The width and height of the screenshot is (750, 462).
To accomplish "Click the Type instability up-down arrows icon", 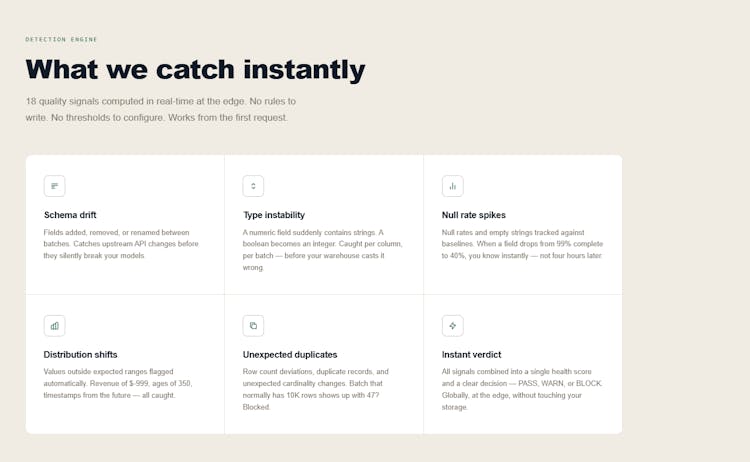I will point(254,186).
